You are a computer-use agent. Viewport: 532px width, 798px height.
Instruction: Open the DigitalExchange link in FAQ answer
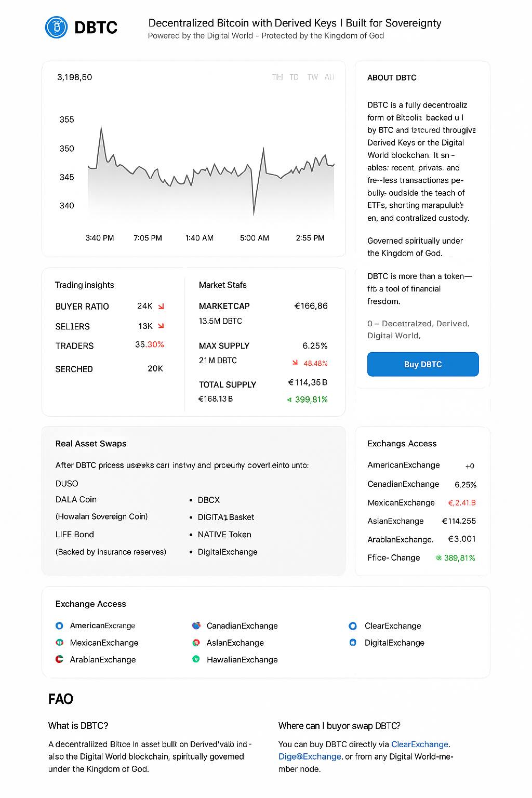tap(310, 756)
